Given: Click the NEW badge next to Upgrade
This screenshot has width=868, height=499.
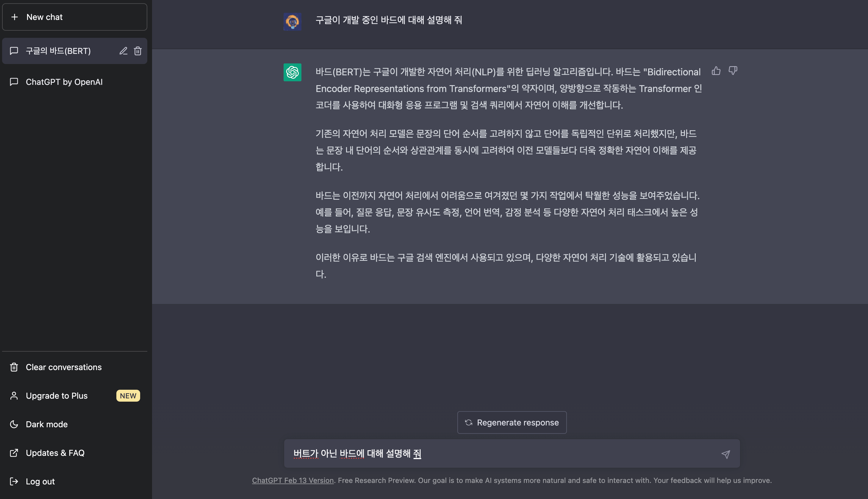Looking at the screenshot, I should click(128, 395).
